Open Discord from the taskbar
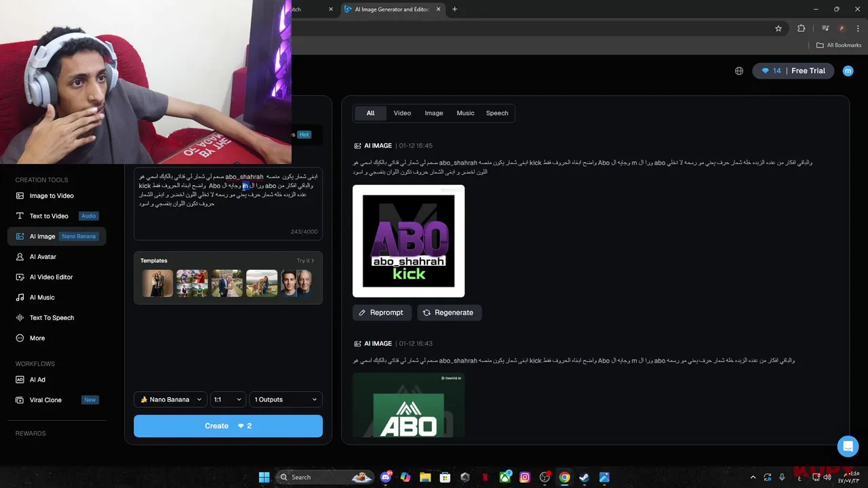Viewport: 868px width, 488px height. point(387,477)
